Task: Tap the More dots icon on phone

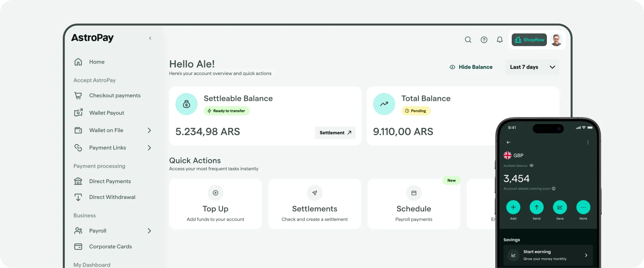Action: coord(583,207)
